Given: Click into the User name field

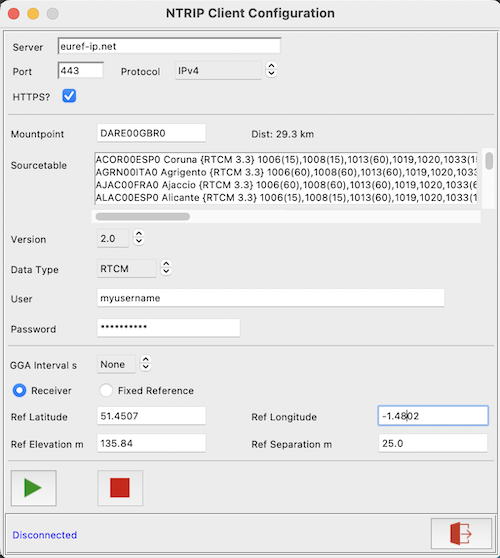Looking at the screenshot, I should click(270, 298).
